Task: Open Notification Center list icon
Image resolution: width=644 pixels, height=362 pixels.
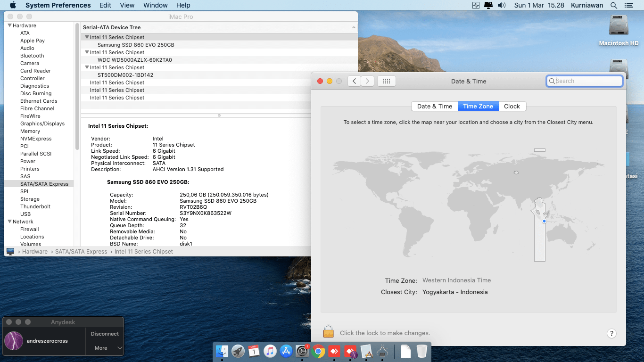Action: click(x=628, y=5)
